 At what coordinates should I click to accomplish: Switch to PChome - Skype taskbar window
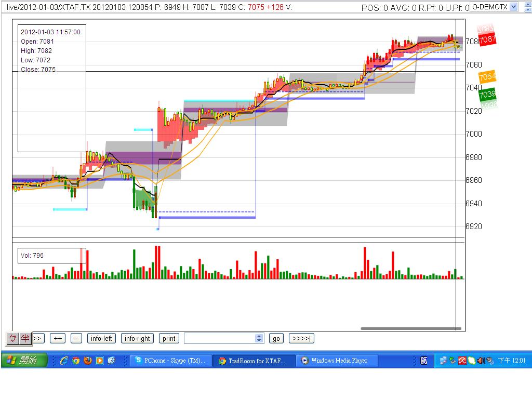pyautogui.click(x=171, y=361)
